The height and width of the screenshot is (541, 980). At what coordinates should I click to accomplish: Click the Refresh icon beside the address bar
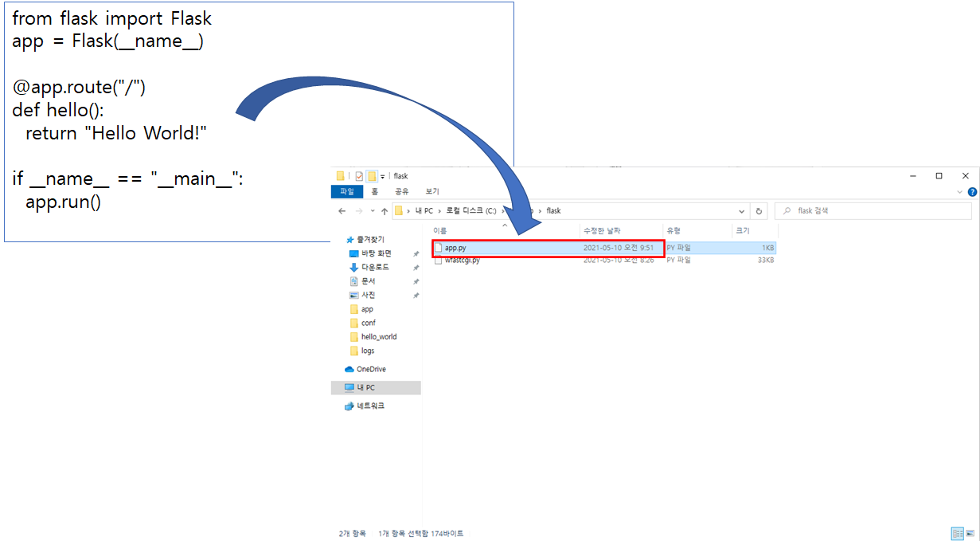pyautogui.click(x=759, y=210)
